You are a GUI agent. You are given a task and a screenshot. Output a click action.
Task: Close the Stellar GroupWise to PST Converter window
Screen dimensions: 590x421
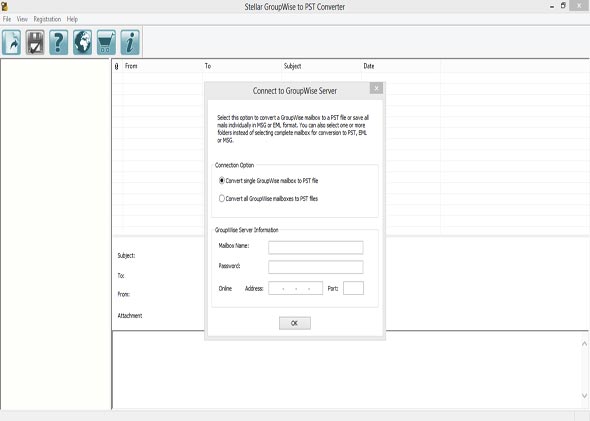point(579,5)
